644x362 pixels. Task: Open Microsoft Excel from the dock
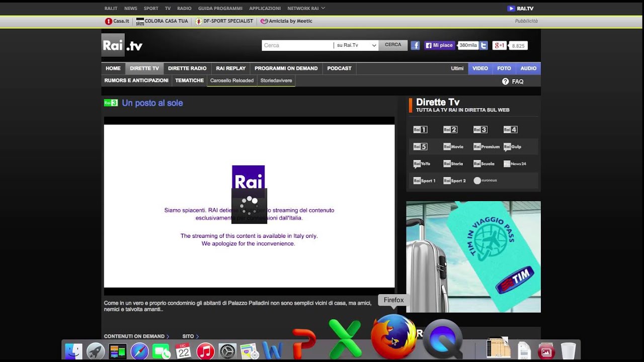[x=345, y=339]
